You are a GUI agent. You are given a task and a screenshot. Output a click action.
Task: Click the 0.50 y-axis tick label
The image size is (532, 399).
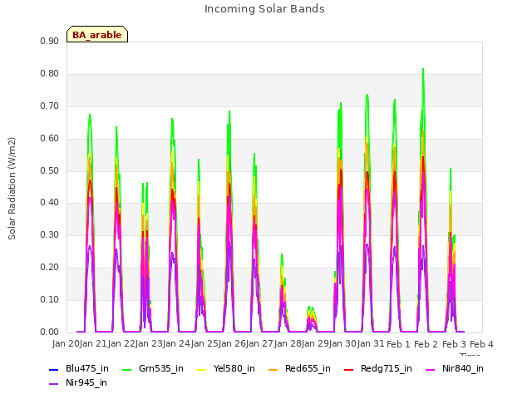point(50,170)
